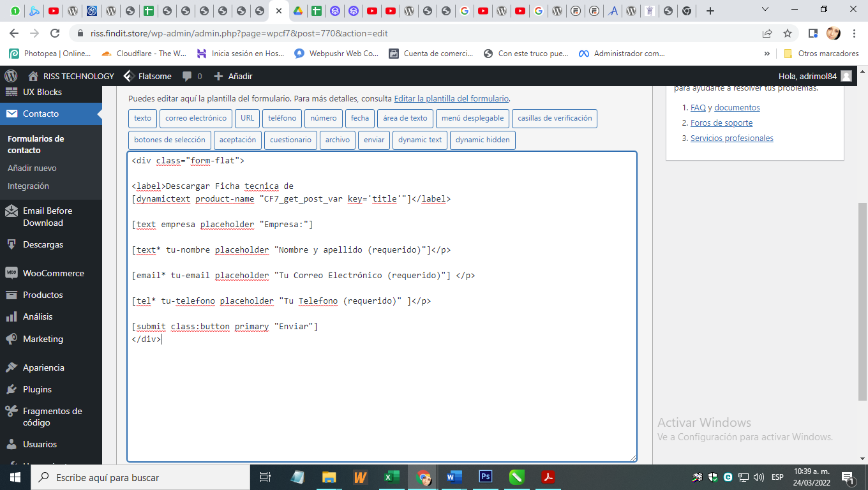The height and width of the screenshot is (490, 868).
Task: Open Webpushr bookmark
Action: click(336, 54)
